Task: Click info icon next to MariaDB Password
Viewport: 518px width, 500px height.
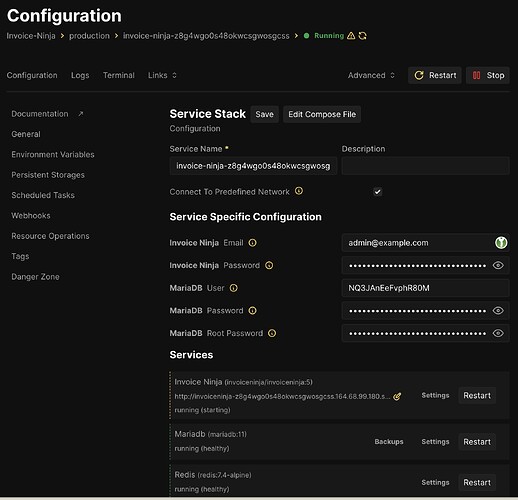Action: pyautogui.click(x=253, y=311)
